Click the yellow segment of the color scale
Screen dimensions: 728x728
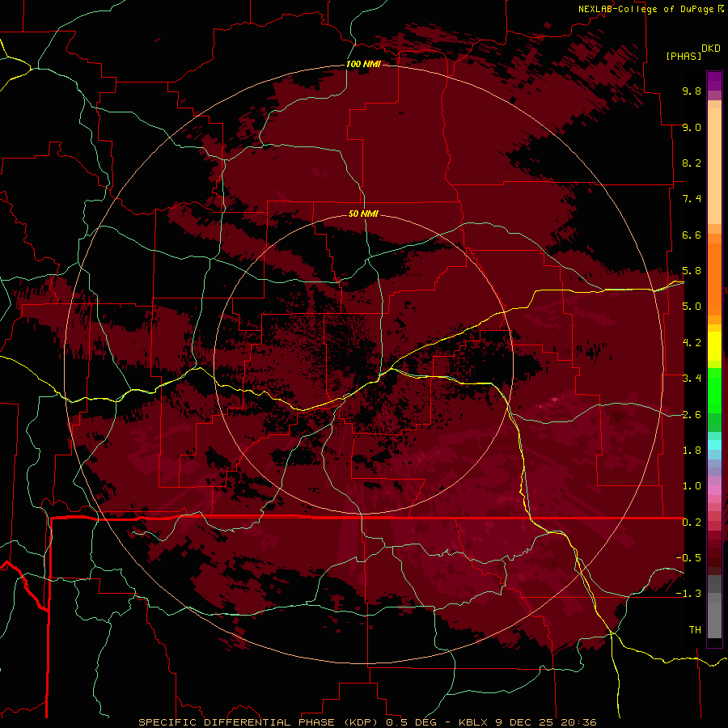click(714, 346)
